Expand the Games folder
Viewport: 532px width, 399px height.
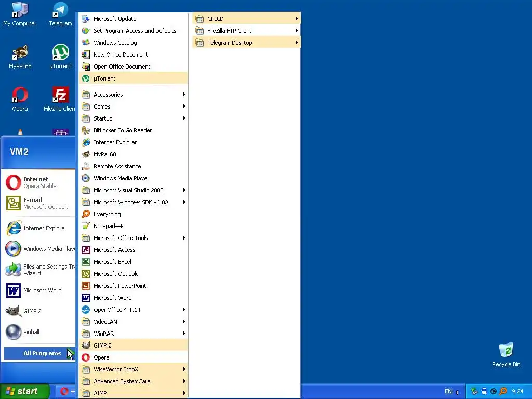pyautogui.click(x=133, y=106)
